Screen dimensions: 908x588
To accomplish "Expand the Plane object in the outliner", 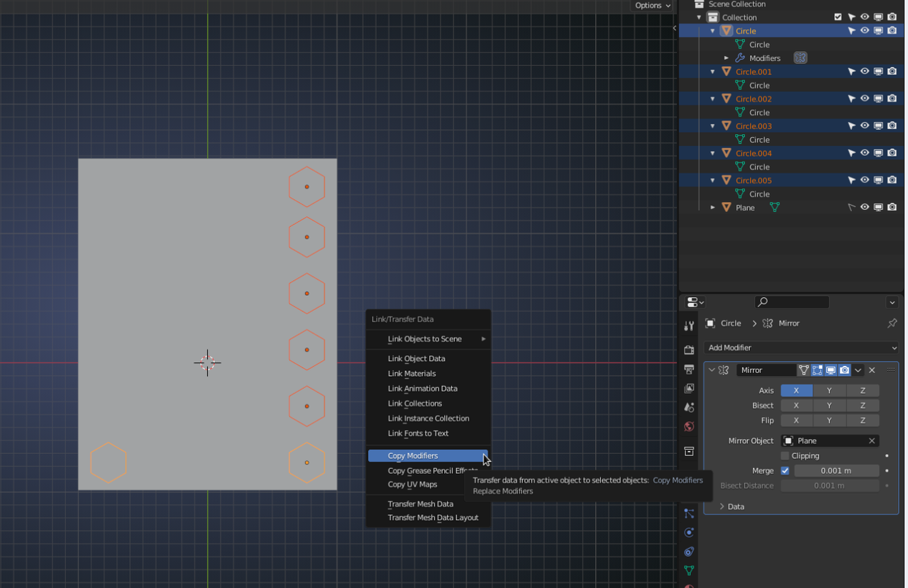I will click(x=713, y=208).
